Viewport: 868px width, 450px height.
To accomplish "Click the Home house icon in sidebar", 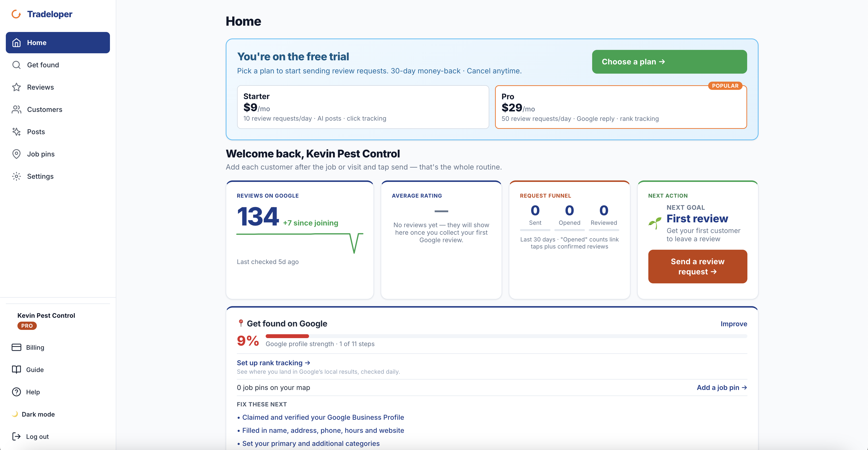I will [x=16, y=43].
